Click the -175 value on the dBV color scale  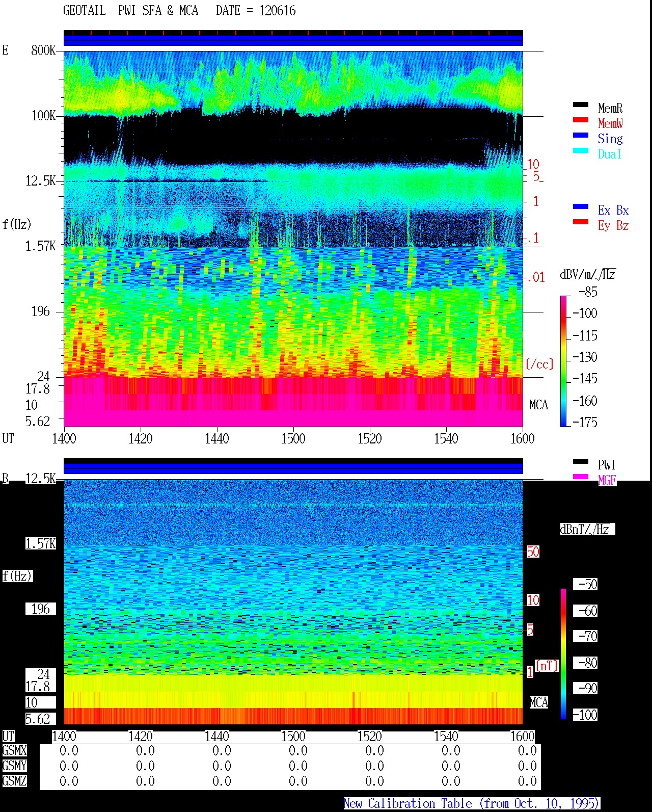(585, 422)
